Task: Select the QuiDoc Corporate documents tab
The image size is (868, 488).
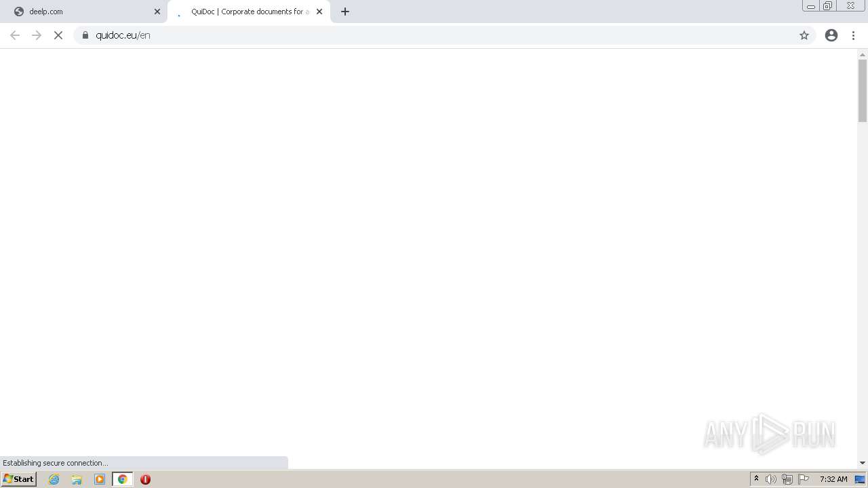Action: (249, 12)
